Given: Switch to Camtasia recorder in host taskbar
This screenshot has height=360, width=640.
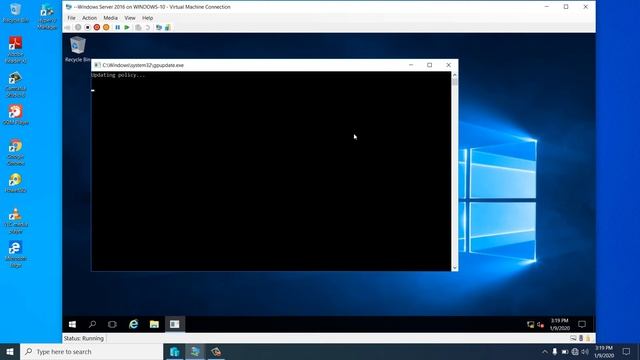Looking at the screenshot, I should coord(216,351).
